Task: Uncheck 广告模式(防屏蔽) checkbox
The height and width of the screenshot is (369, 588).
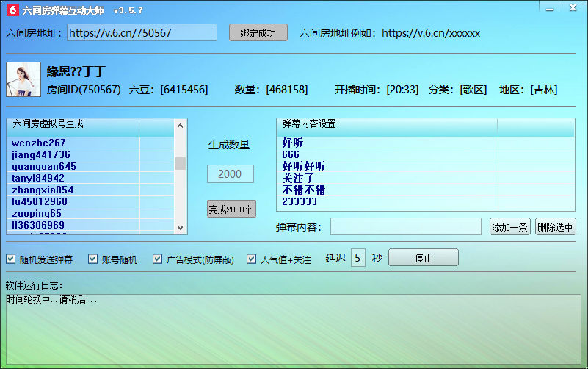Action: (x=158, y=259)
